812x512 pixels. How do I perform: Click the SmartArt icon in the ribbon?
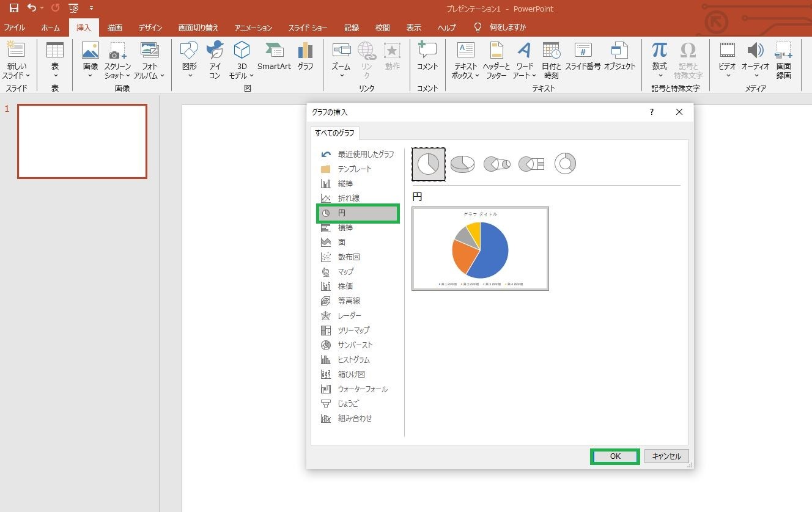point(274,57)
